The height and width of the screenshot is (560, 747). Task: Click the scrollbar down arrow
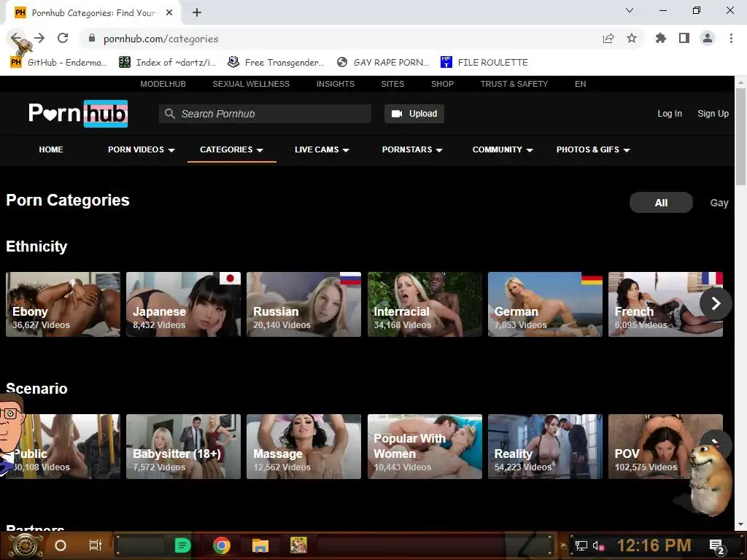pyautogui.click(x=740, y=525)
